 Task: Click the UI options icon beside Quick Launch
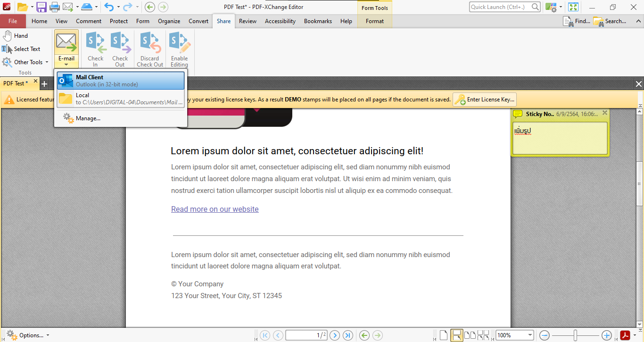[x=551, y=7]
